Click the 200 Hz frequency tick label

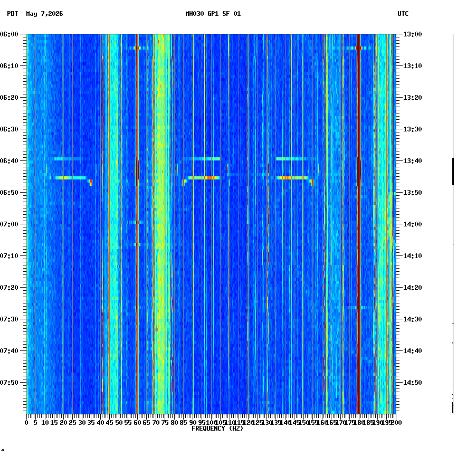pos(396,423)
